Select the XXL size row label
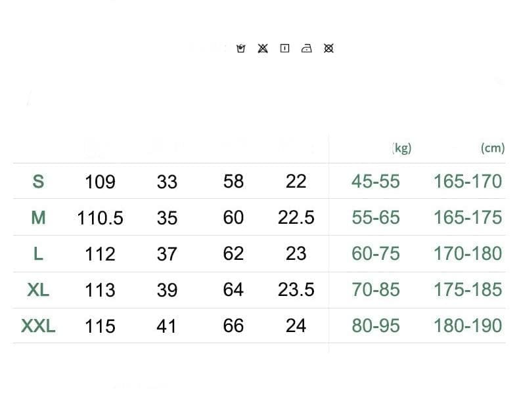 coord(38,326)
